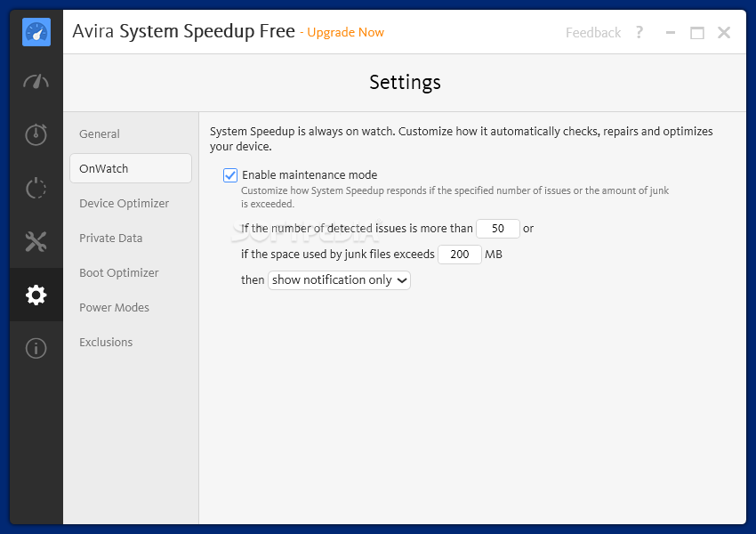Open the info about sidebar icon
756x534 pixels.
(x=36, y=348)
